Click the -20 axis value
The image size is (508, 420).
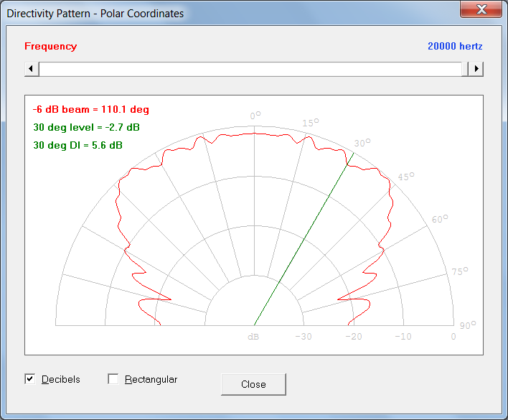coord(354,337)
